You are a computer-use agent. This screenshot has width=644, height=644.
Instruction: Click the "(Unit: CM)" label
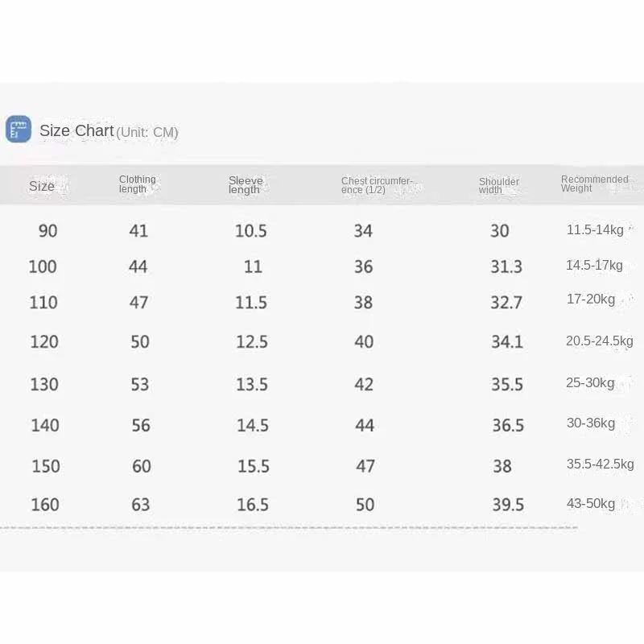(x=147, y=132)
